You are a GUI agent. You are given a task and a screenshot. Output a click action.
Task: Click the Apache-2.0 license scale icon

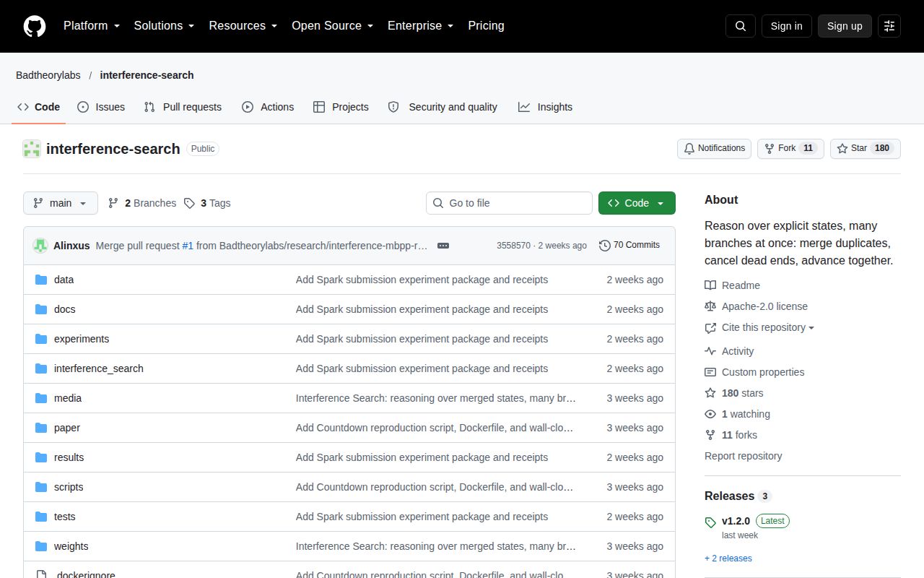(x=710, y=306)
